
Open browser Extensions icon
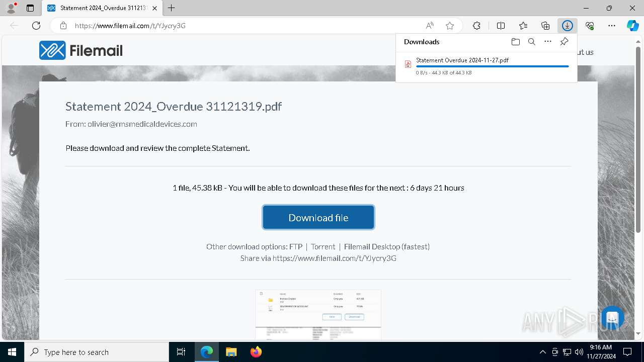click(x=476, y=26)
